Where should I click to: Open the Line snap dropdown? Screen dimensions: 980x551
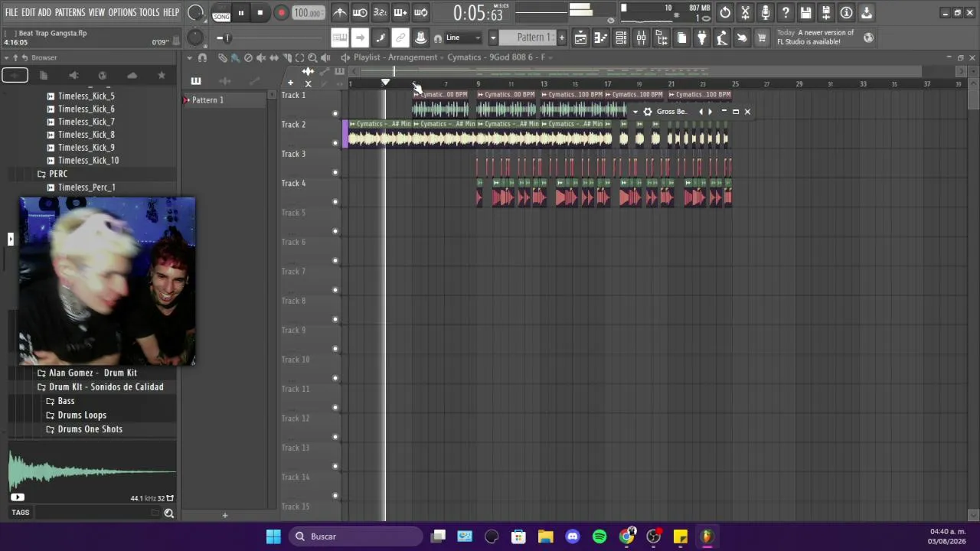[x=463, y=37]
